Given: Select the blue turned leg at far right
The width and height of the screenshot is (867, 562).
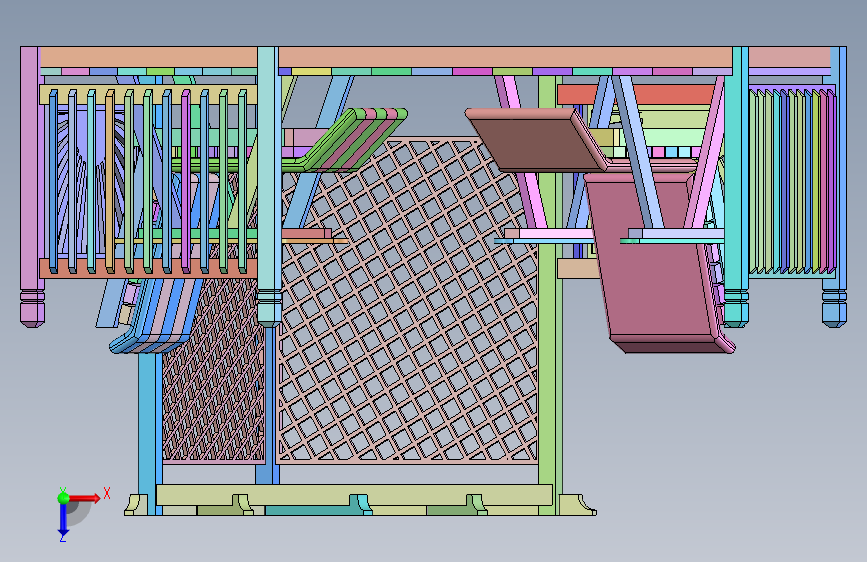Looking at the screenshot, I should coord(834,186).
